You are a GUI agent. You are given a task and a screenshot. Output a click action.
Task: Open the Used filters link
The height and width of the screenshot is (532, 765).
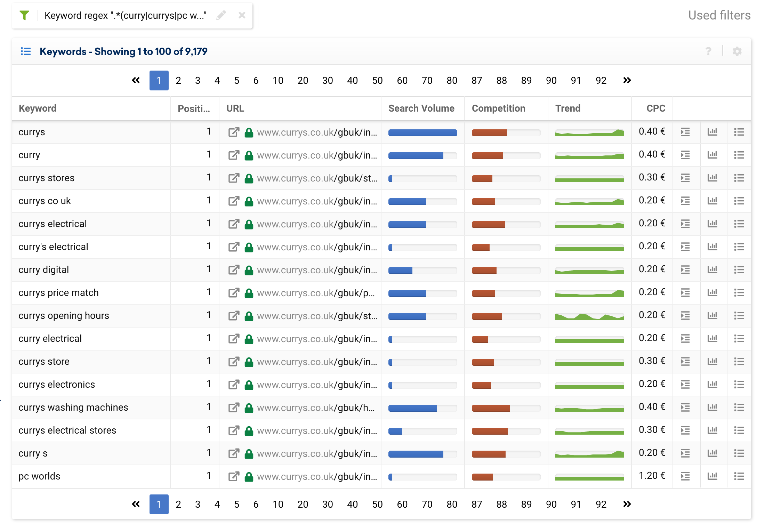coord(719,15)
